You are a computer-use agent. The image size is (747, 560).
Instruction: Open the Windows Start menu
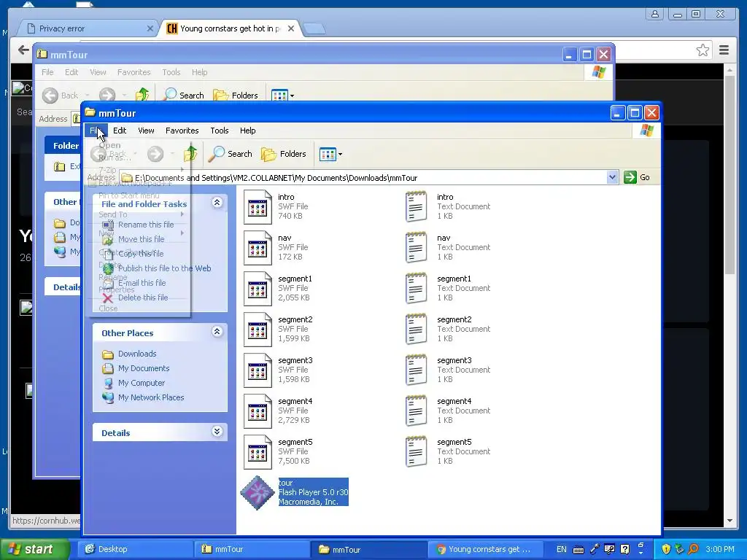(35, 550)
